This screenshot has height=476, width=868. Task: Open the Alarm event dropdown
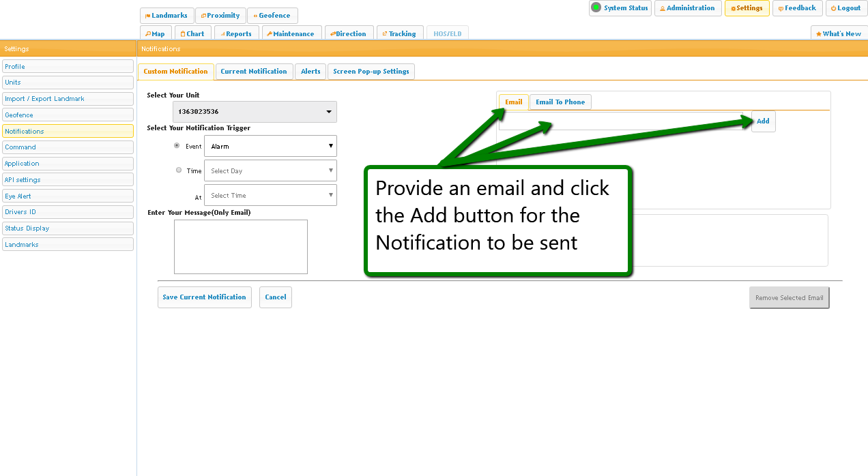click(270, 146)
